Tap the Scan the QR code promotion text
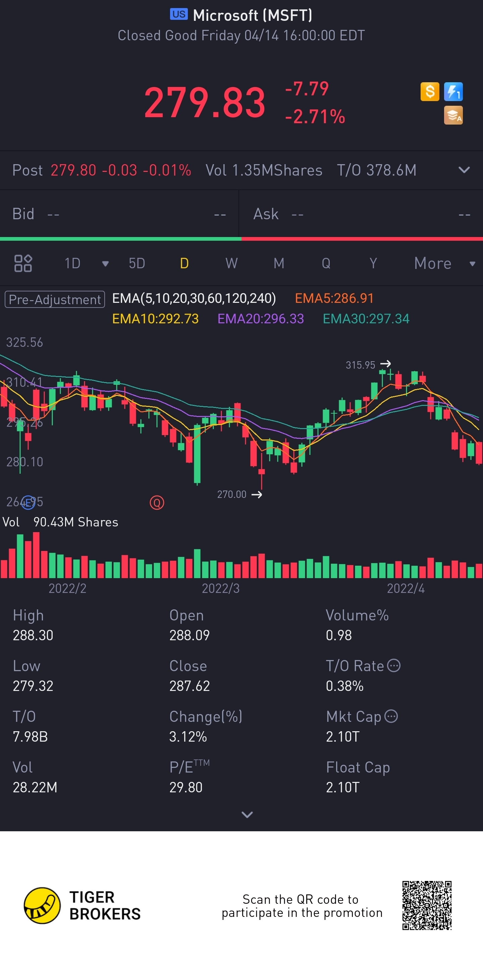Viewport: 483px width, 980px height. [x=302, y=906]
